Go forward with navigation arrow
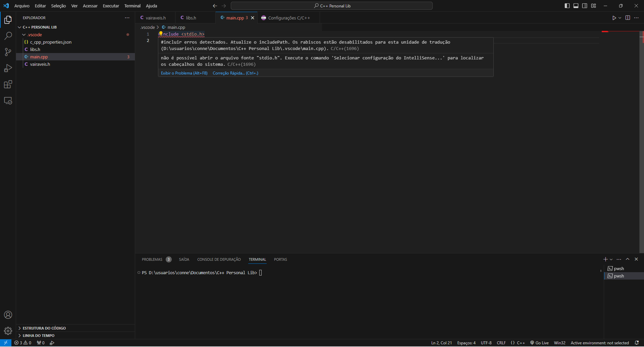This screenshot has height=347, width=644. pos(224,6)
